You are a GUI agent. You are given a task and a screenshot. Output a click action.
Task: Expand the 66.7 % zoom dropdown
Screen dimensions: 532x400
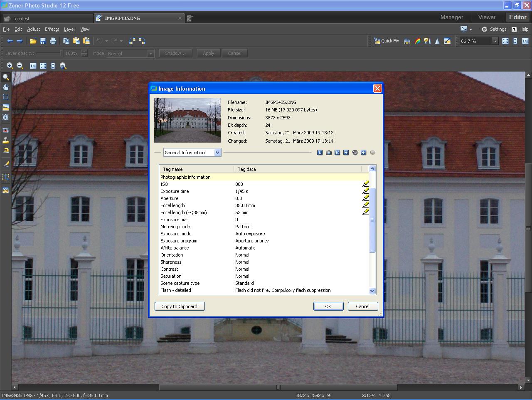point(495,41)
